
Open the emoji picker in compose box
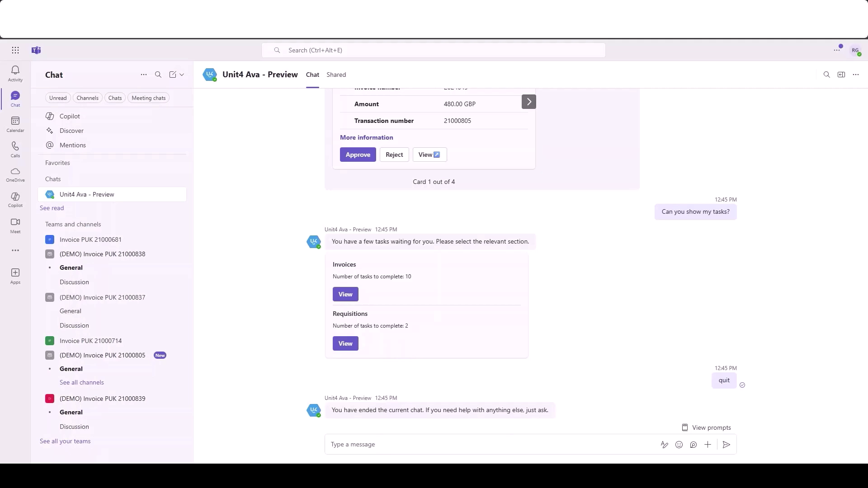(679, 445)
